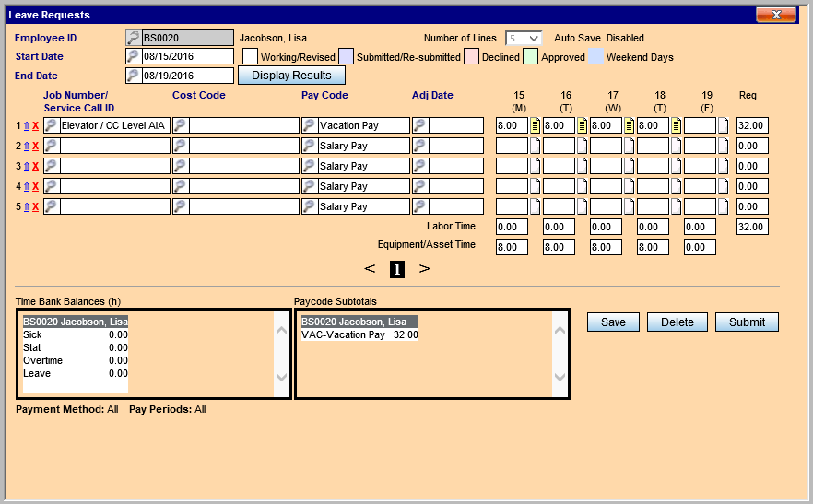
Task: Click row 1 Pay Code lookup icon
Action: [310, 125]
